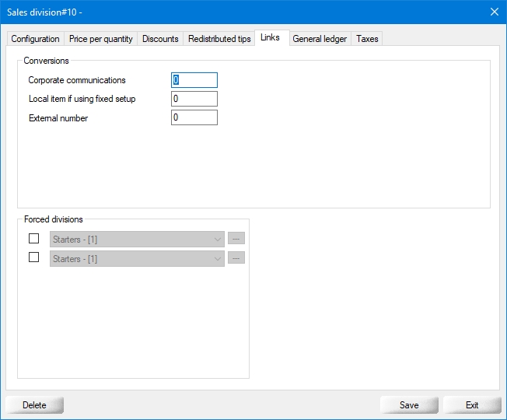Expand the first Starters - [1] dropdown
507x420 pixels.
click(136, 240)
